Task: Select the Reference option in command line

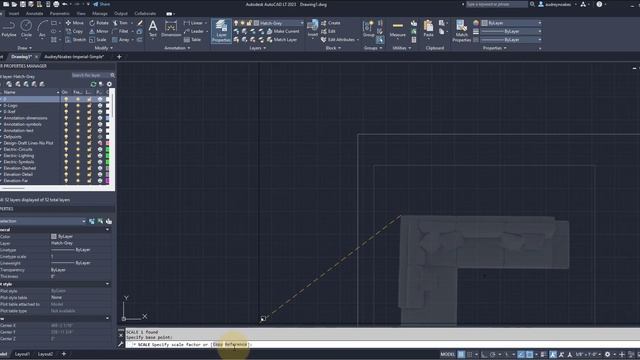Action: [x=236, y=344]
